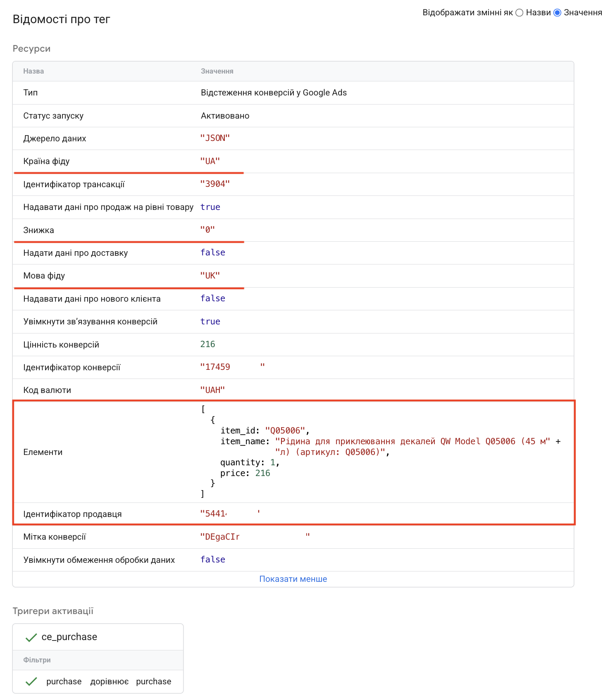Click the conversion value 216
The width and height of the screenshot is (615, 700).
tap(207, 344)
